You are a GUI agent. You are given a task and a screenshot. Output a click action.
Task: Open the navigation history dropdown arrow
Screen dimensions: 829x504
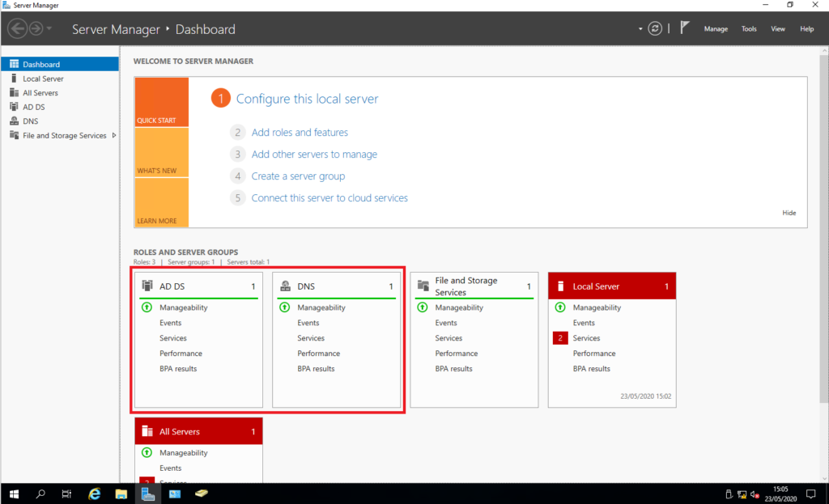tap(49, 28)
